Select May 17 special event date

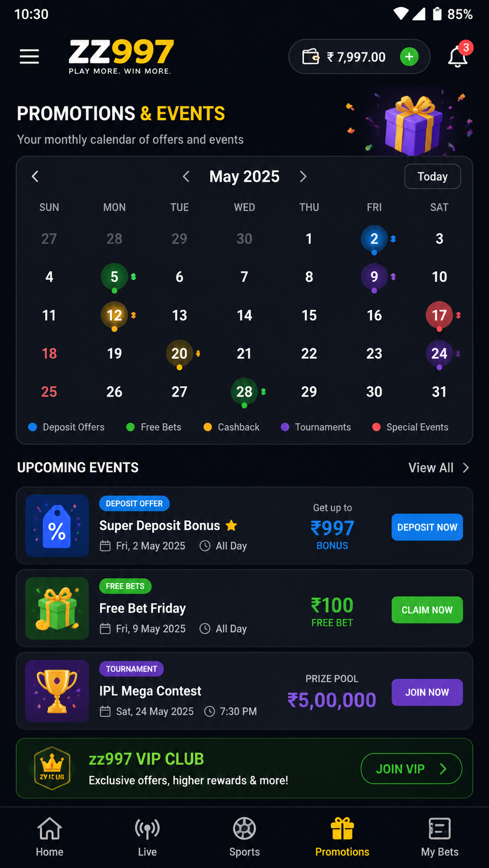pyautogui.click(x=439, y=315)
